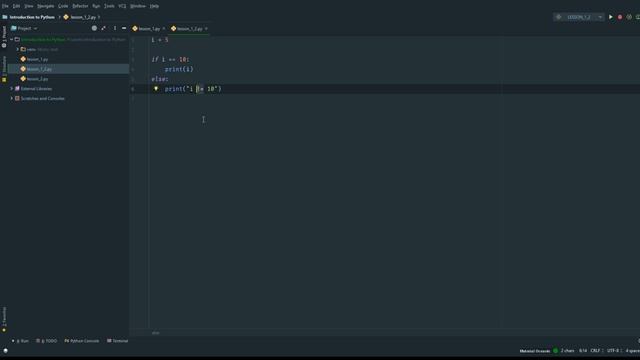Toggle the Favorites tool window side tab
This screenshot has height=360, width=640.
[4, 320]
